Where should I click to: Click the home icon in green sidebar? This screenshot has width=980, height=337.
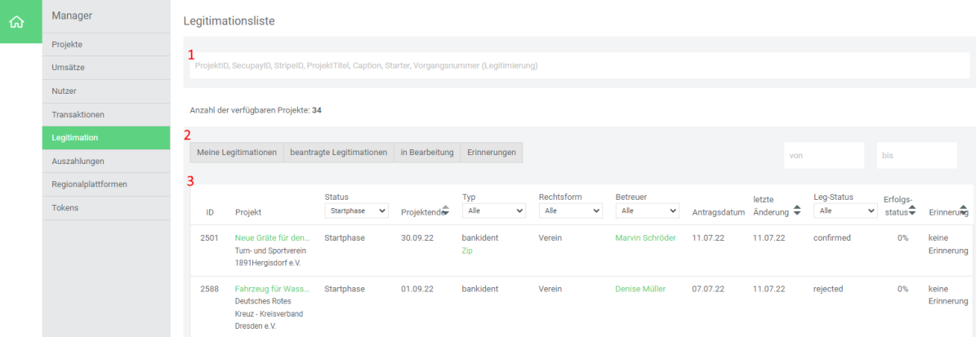(20, 21)
